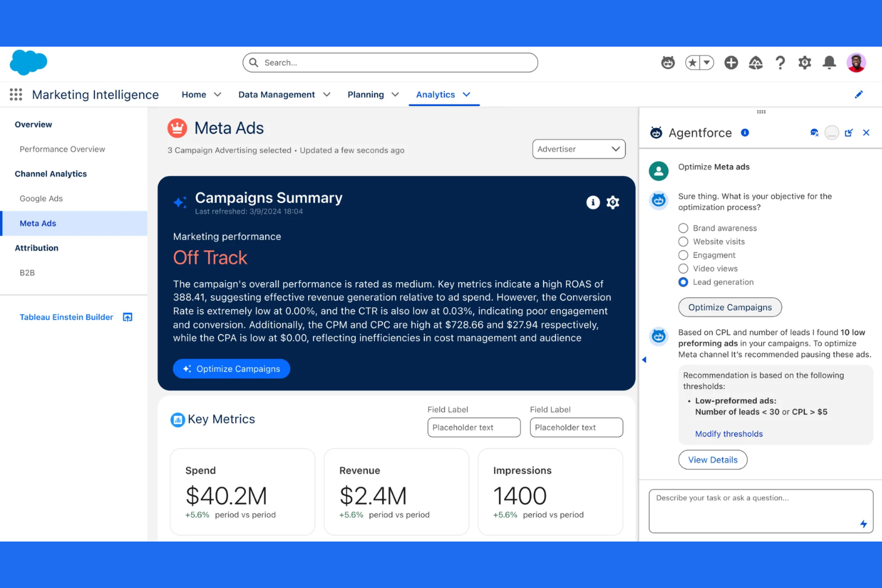Screen dimensions: 882x588
Task: Open the Favorites list dropdown arrow
Action: tap(707, 63)
